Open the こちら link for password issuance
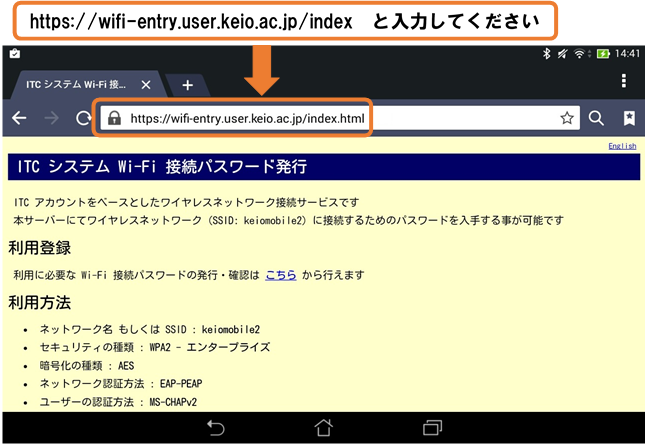 pyautogui.click(x=280, y=274)
